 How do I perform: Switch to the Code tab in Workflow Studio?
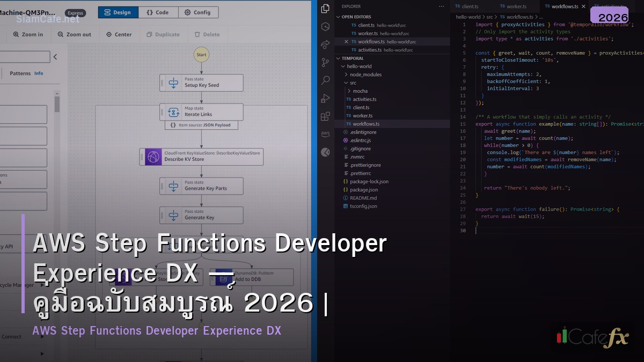click(x=158, y=12)
